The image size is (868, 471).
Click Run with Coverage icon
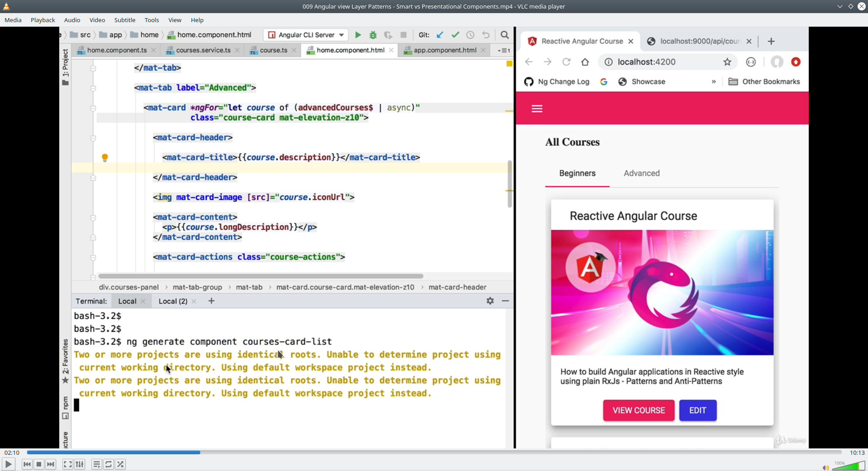[x=388, y=35]
